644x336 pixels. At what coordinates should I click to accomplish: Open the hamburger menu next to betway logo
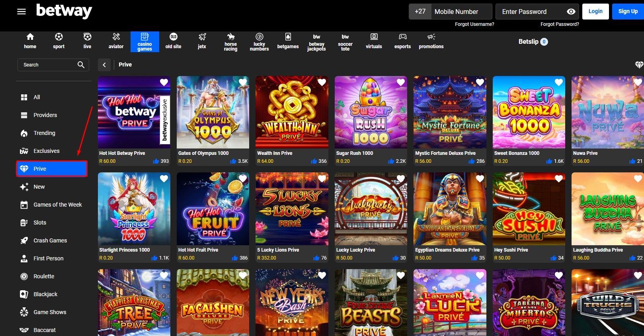21,12
